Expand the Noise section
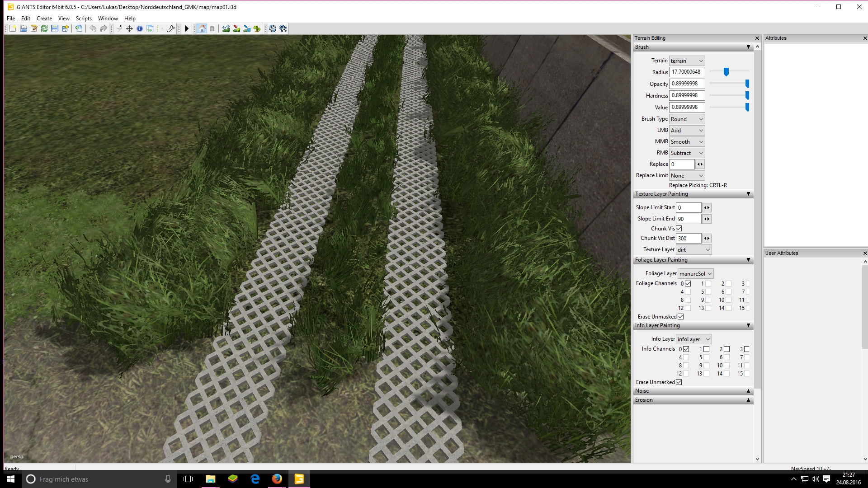The width and height of the screenshot is (868, 488). click(x=748, y=391)
